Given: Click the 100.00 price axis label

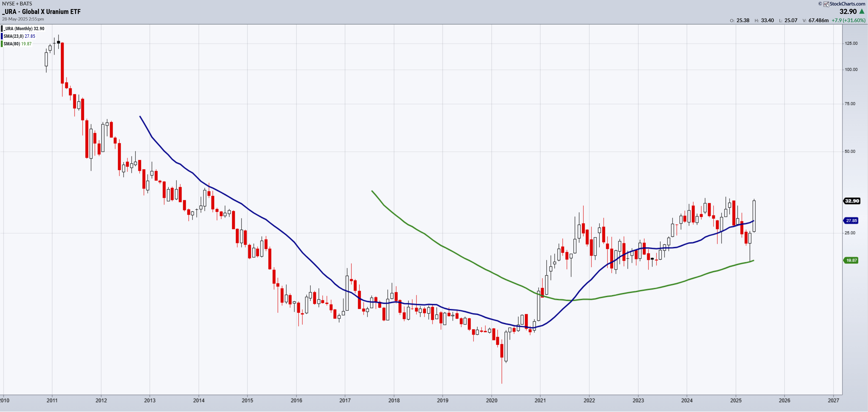Looking at the screenshot, I should (x=851, y=70).
